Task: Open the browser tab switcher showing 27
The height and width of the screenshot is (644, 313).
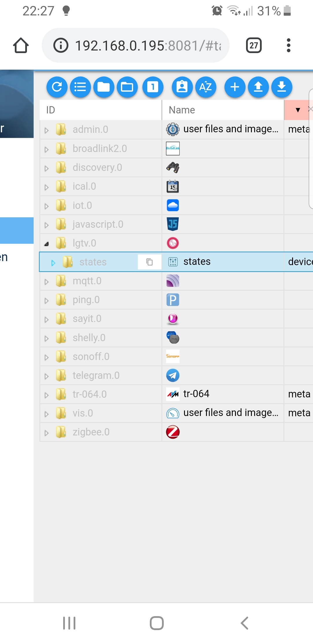Action: (x=254, y=46)
